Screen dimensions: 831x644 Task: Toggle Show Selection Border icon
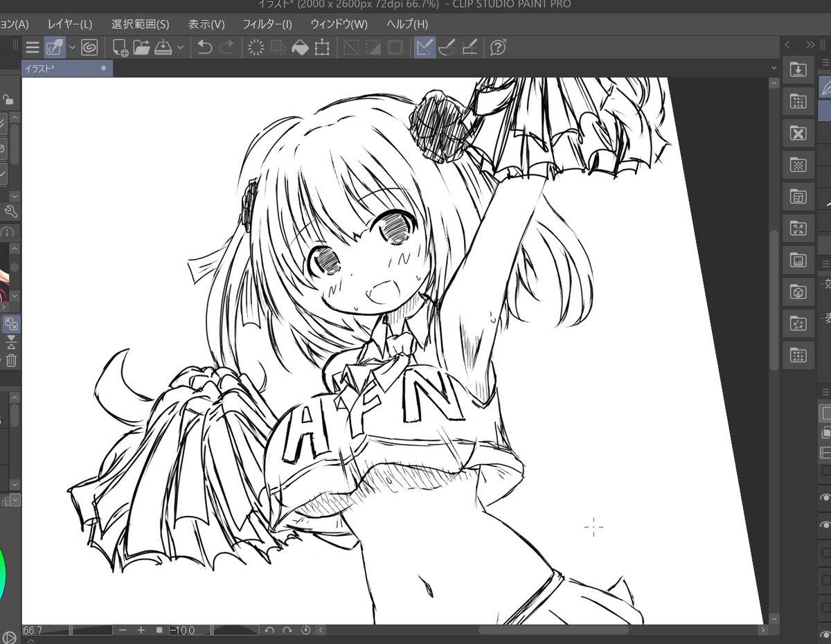click(x=395, y=48)
